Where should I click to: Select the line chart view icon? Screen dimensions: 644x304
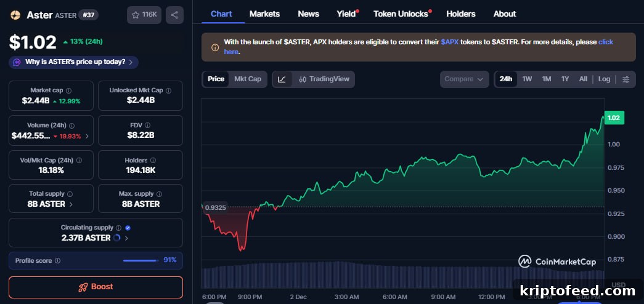point(282,79)
